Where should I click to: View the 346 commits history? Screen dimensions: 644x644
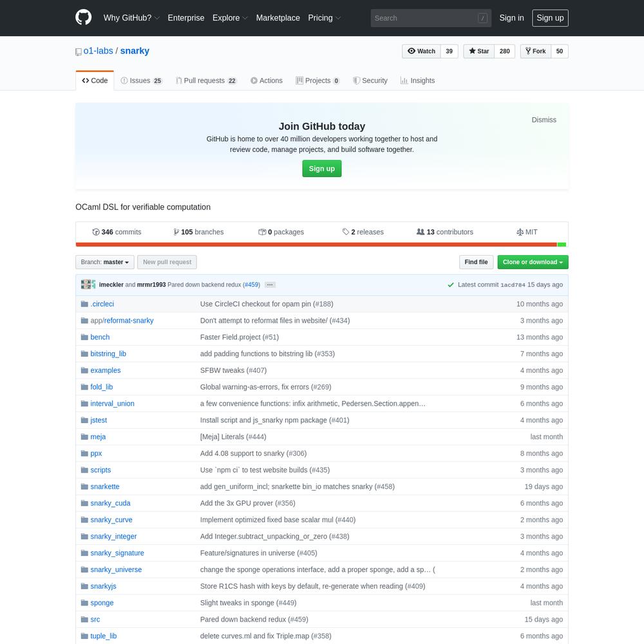[117, 232]
